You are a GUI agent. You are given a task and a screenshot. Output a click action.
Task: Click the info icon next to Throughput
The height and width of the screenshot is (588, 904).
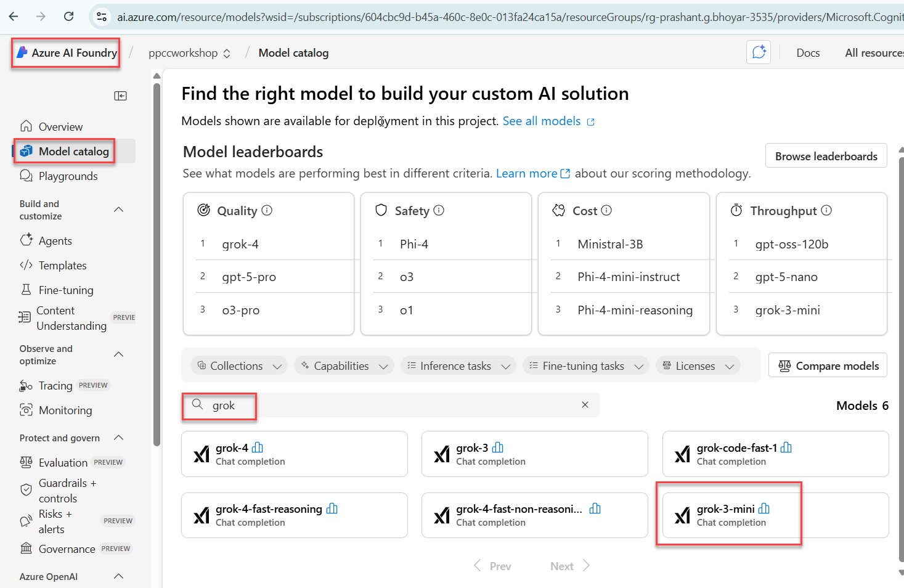coord(826,210)
